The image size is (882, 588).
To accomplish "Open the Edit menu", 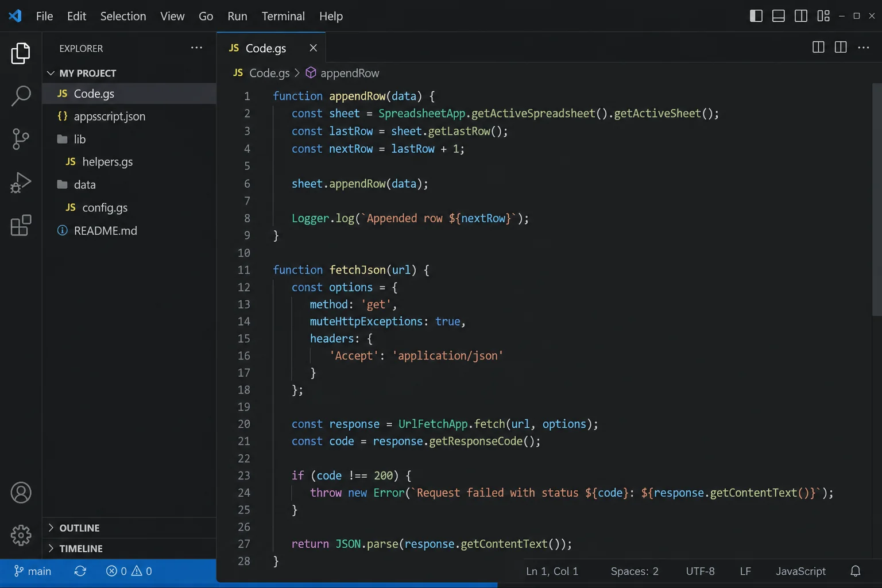I will (x=76, y=16).
